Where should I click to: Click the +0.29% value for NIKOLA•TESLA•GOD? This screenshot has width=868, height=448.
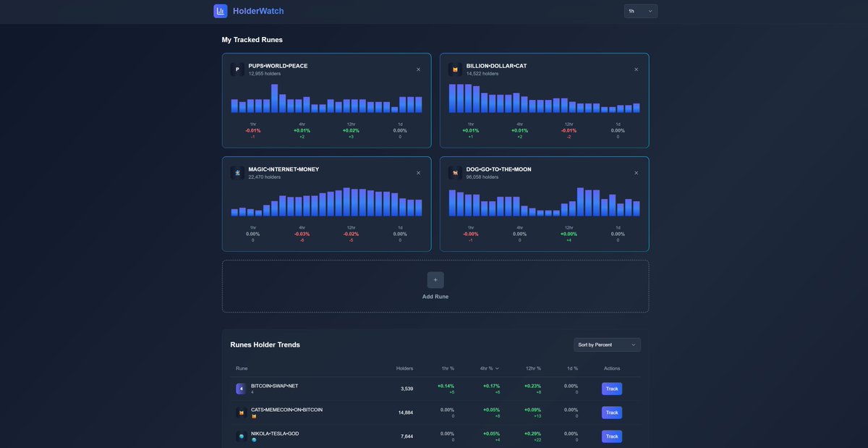point(532,434)
